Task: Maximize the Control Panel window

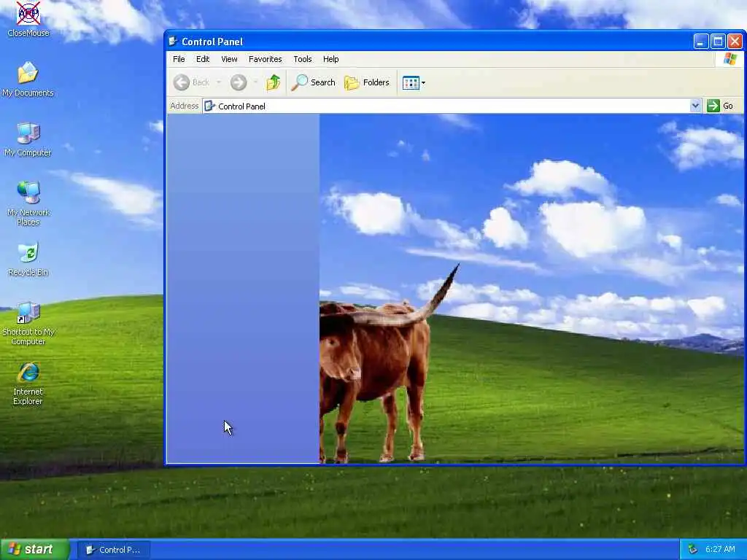Action: tap(718, 42)
